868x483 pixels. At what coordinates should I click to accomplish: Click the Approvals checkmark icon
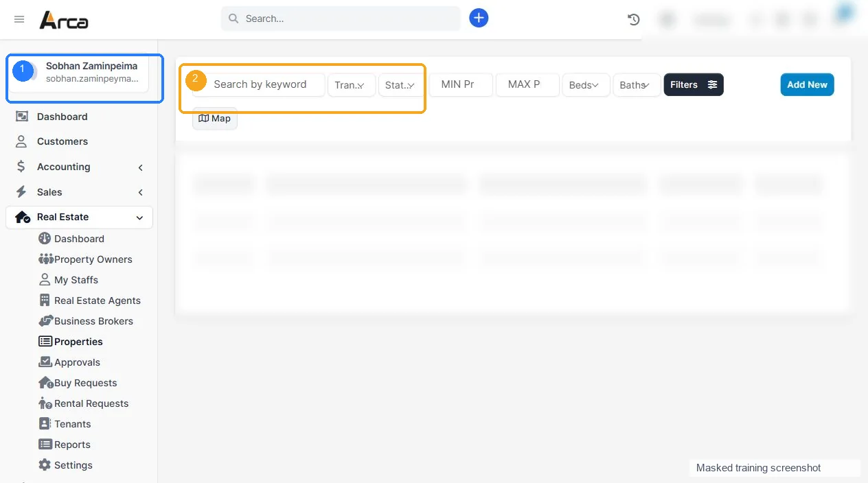point(45,362)
